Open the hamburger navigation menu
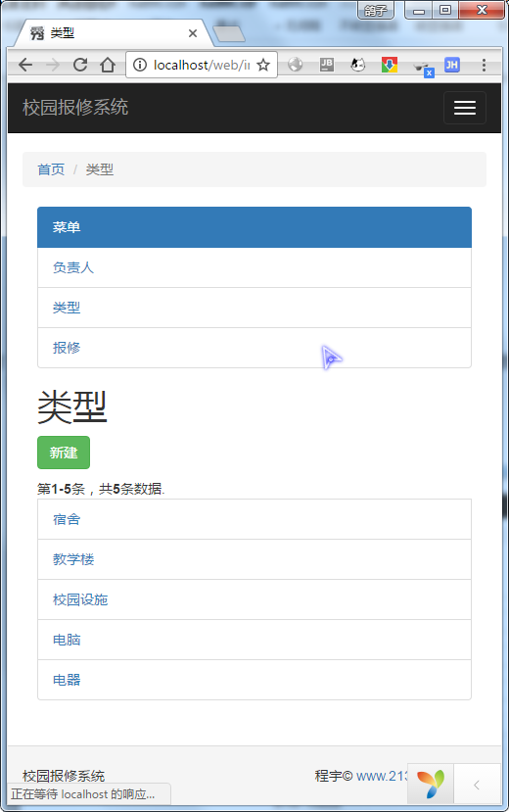This screenshot has height=812, width=509. point(465,108)
